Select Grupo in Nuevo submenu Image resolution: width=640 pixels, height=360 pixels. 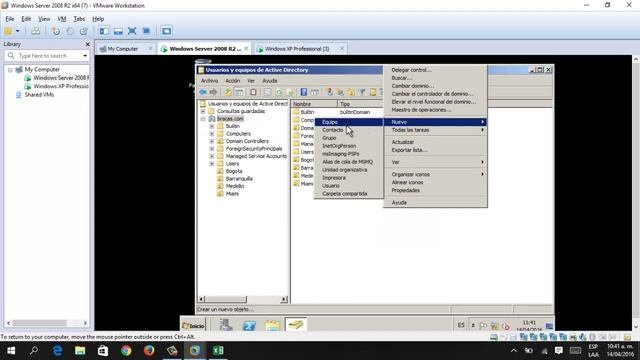[349, 138]
